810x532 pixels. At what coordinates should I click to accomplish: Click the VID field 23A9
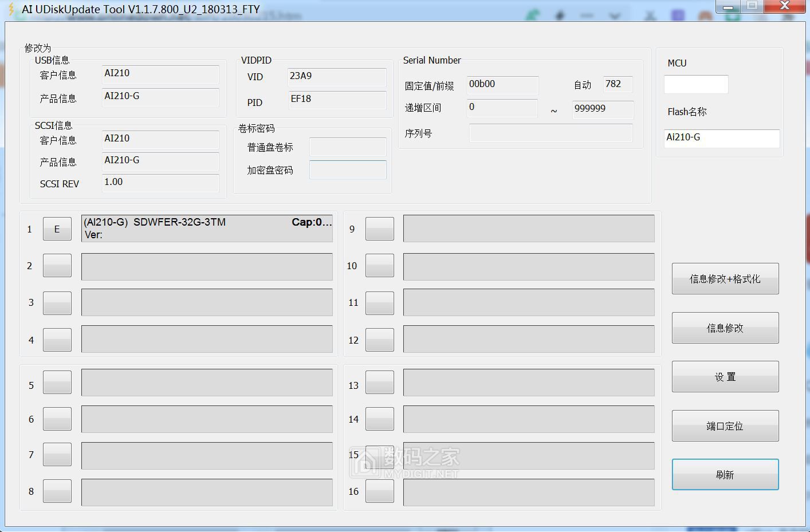click(x=337, y=77)
